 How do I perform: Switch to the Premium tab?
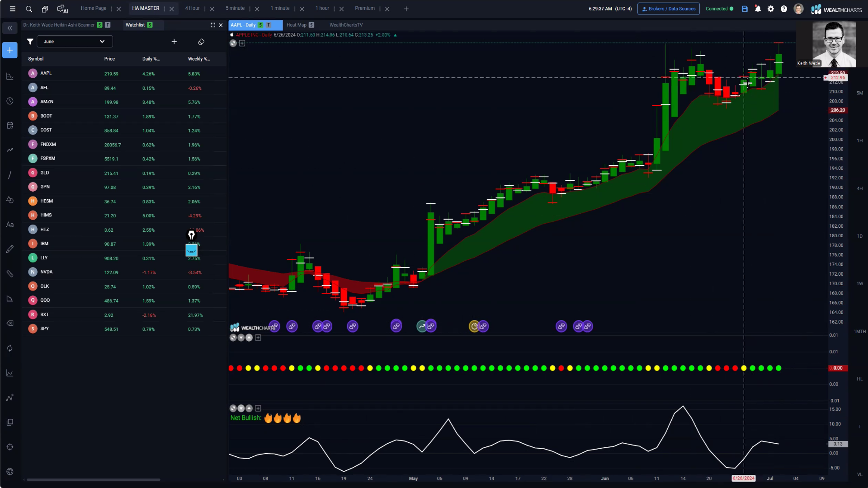click(365, 9)
